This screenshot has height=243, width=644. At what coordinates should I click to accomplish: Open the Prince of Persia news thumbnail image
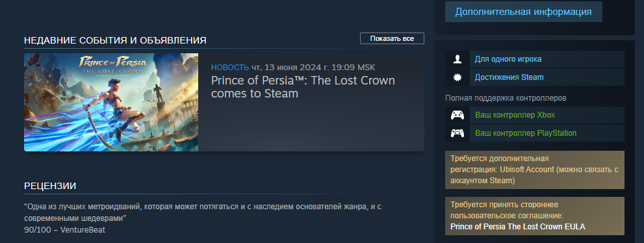(x=111, y=102)
